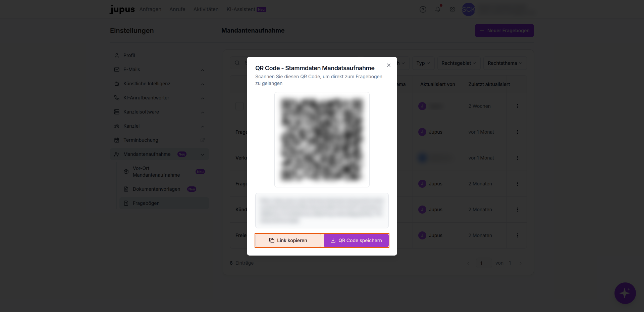Click the Terminbuchung external link icon
The image size is (644, 312).
point(203,140)
